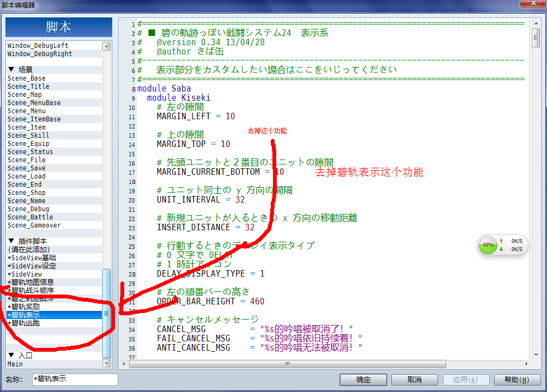The width and height of the screenshot is (547, 392).
Task: Select the highlighted *碧轨表示 script
Action: (x=54, y=315)
